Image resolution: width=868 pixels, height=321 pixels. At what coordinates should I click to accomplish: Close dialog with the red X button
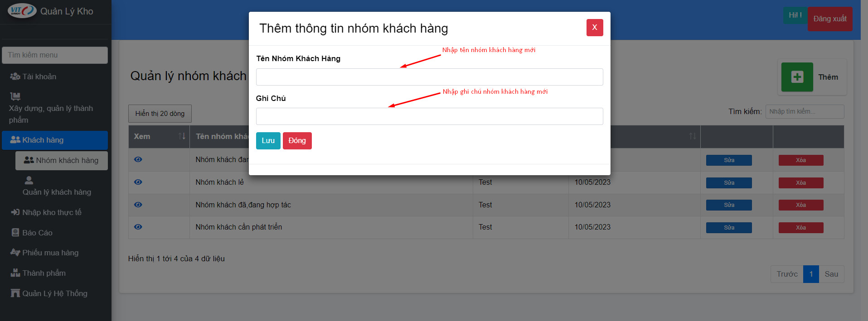(595, 28)
